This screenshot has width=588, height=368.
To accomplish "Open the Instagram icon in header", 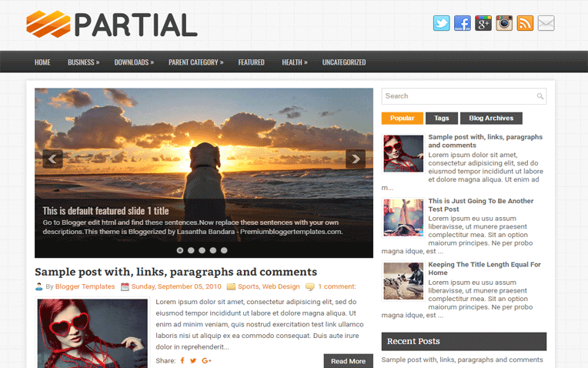I will 504,23.
